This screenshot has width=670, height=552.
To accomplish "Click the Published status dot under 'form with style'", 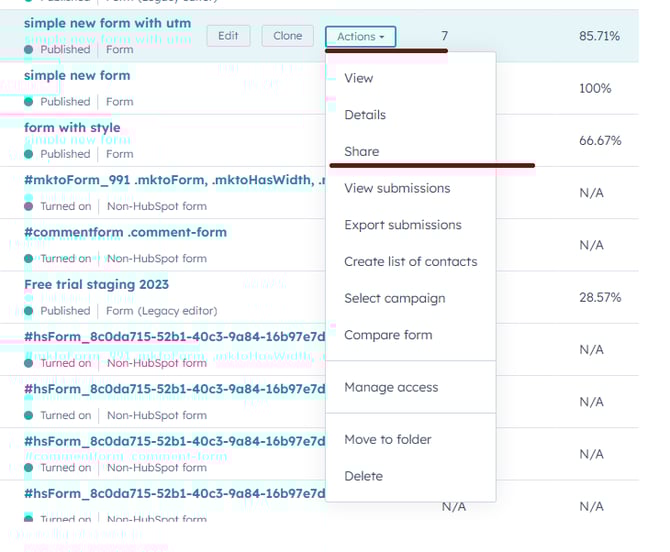I will pos(29,154).
